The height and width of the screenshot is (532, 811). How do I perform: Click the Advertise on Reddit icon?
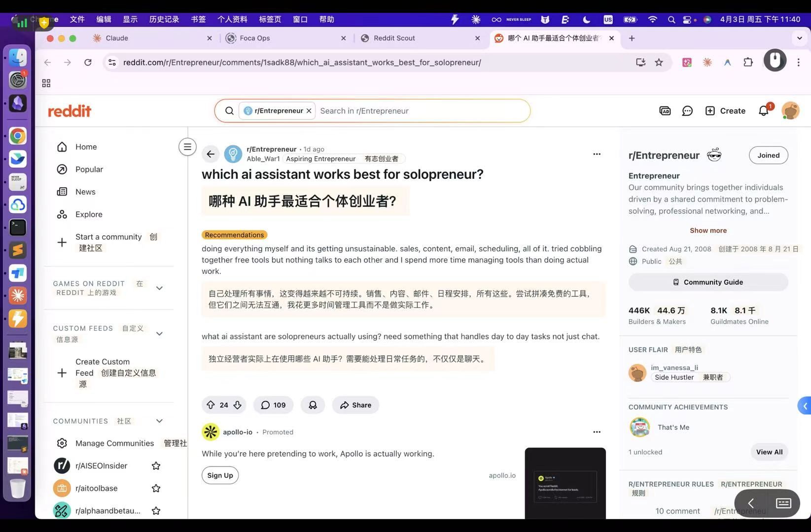(665, 111)
